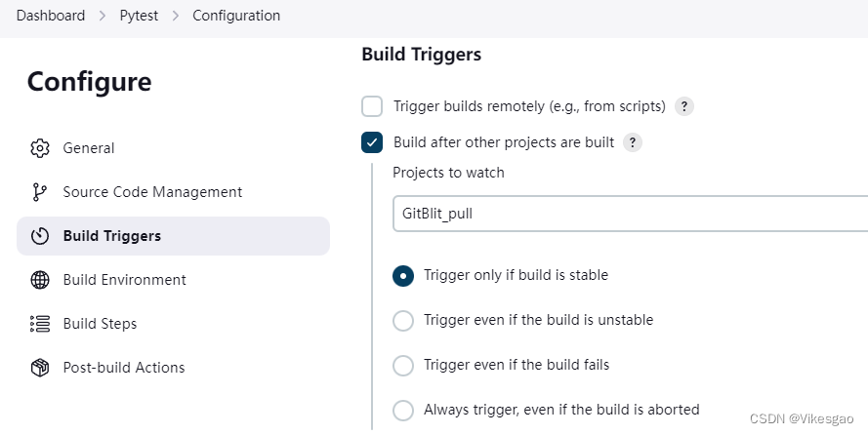
Task: Open help for Trigger builds remotely
Action: [x=684, y=106]
